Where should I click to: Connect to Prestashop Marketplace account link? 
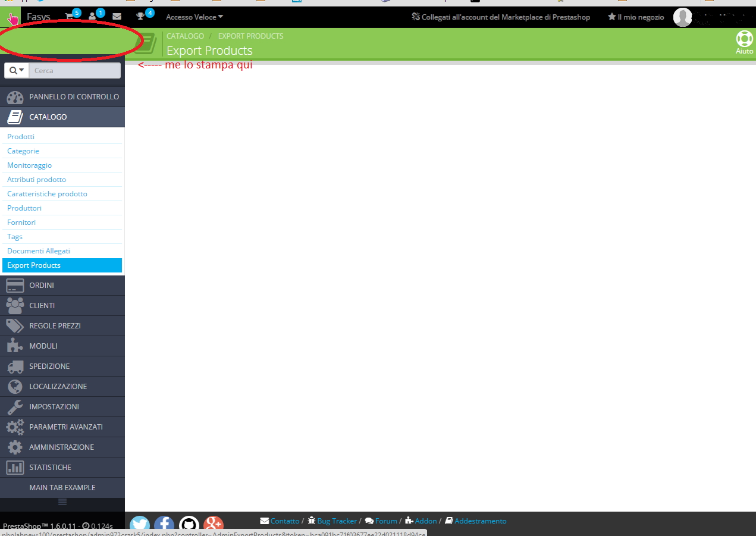tap(501, 17)
